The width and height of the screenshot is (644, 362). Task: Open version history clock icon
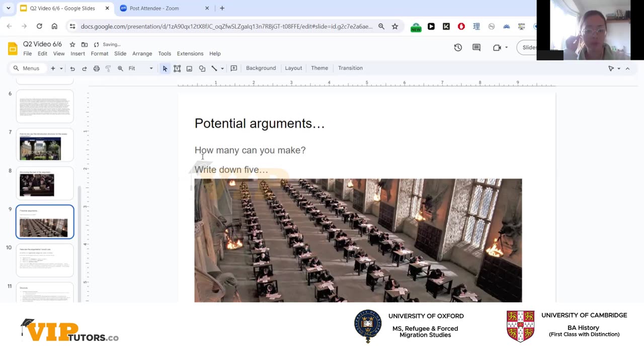pyautogui.click(x=458, y=48)
